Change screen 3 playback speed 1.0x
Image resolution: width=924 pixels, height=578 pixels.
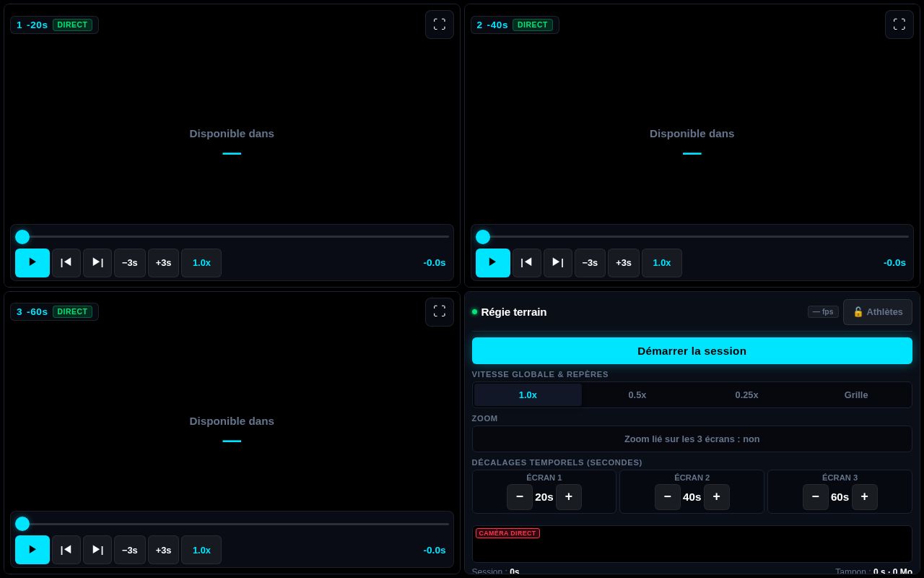(x=201, y=550)
